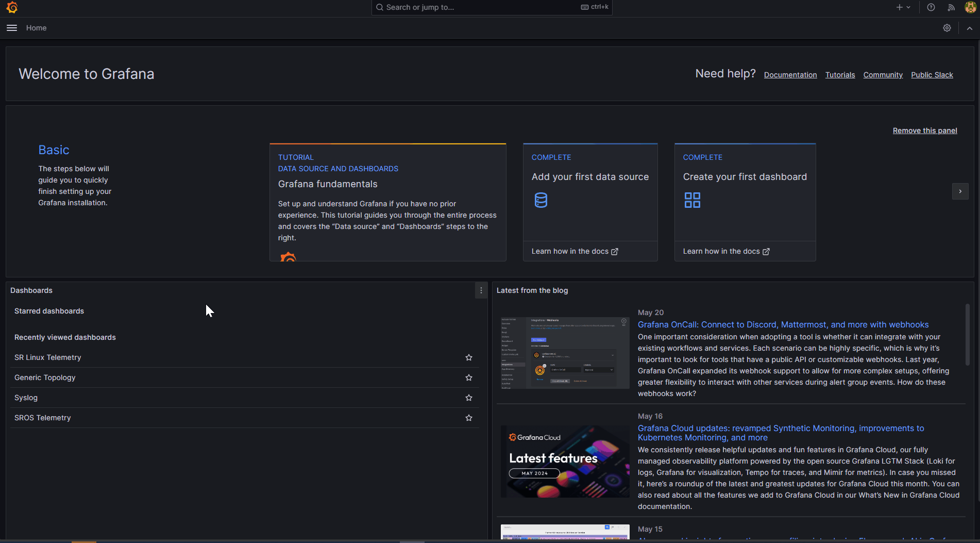The height and width of the screenshot is (543, 980).
Task: Open the Public Slack link
Action: click(x=932, y=75)
